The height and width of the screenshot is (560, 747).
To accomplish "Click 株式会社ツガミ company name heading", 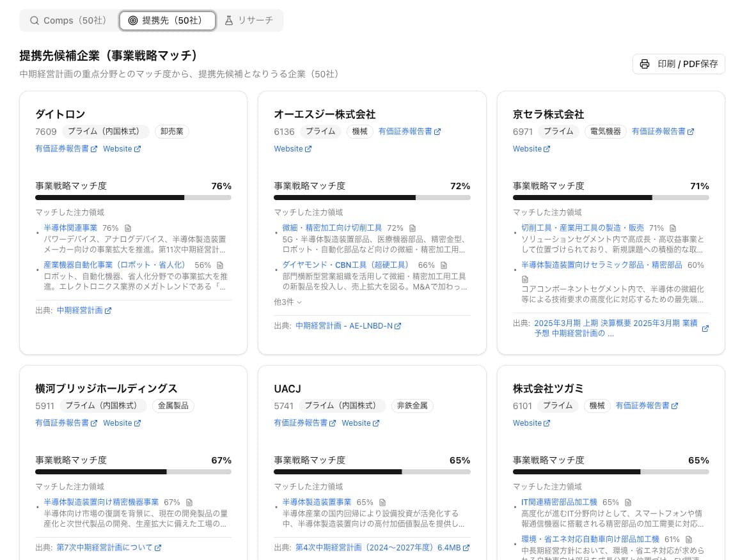I will pyautogui.click(x=548, y=389).
